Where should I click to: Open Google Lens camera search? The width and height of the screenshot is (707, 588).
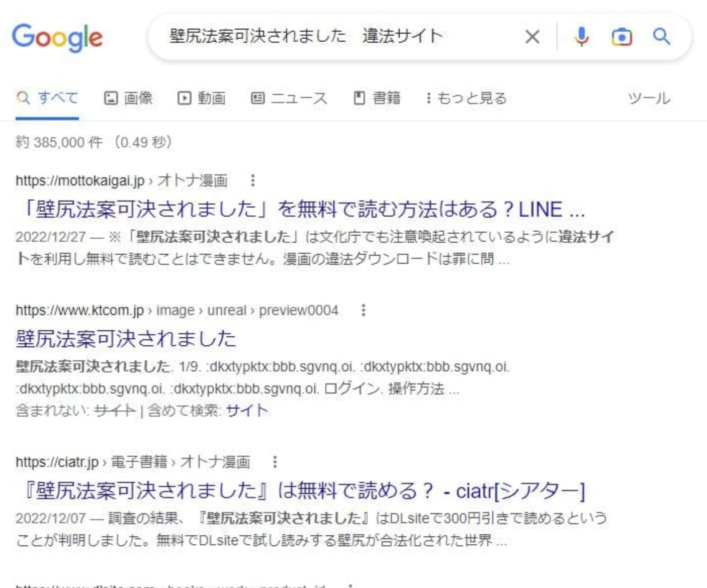(x=622, y=36)
